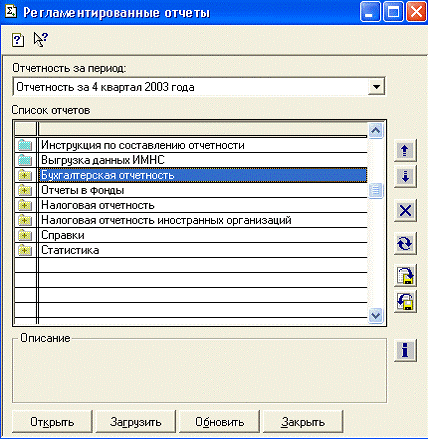
Task: Click the Открыть button
Action: [52, 422]
